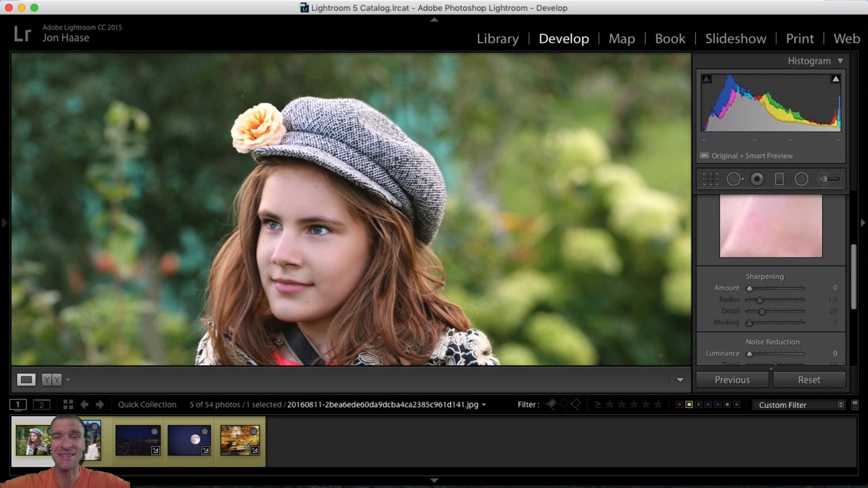
Task: Click the Quick Collection source label
Action: 147,405
